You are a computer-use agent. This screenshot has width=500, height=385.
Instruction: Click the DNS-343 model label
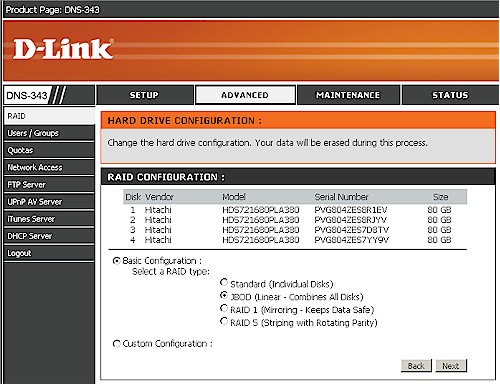click(x=27, y=95)
